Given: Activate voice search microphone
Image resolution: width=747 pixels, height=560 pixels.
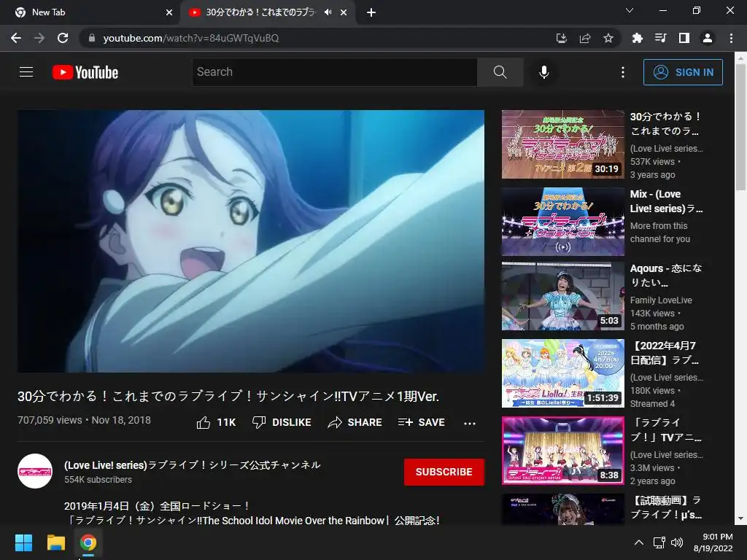Looking at the screenshot, I should click(x=544, y=72).
